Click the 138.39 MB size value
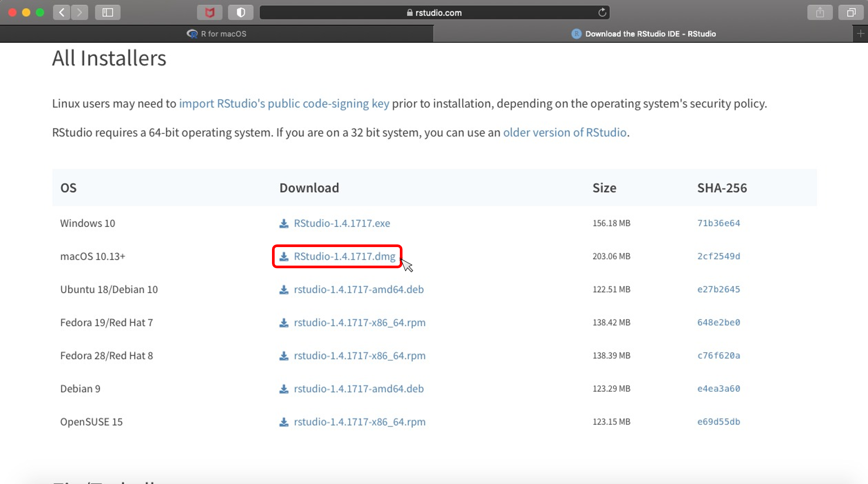This screenshot has width=868, height=484. coord(611,356)
